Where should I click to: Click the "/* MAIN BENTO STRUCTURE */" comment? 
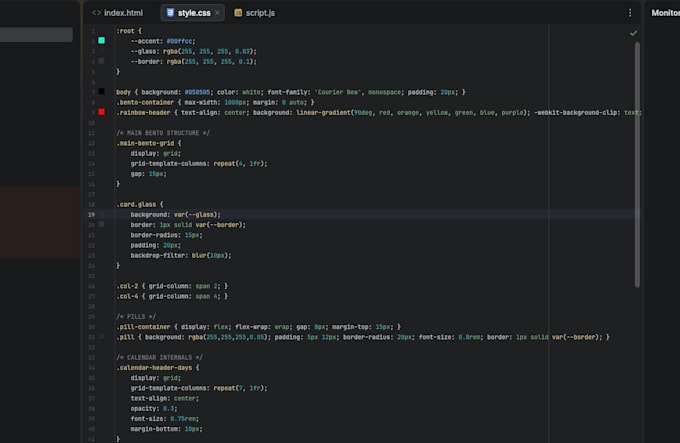coord(163,133)
